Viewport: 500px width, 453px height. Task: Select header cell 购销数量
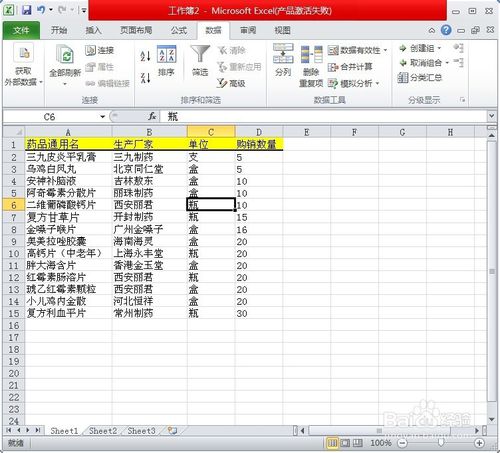coord(259,144)
